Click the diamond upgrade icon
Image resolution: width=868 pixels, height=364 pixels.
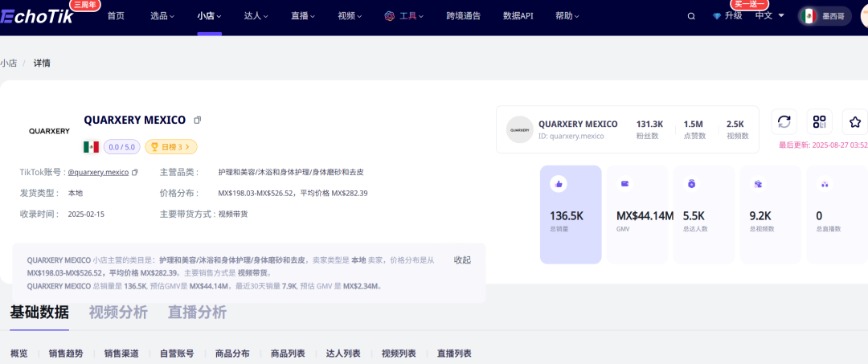[x=717, y=16]
